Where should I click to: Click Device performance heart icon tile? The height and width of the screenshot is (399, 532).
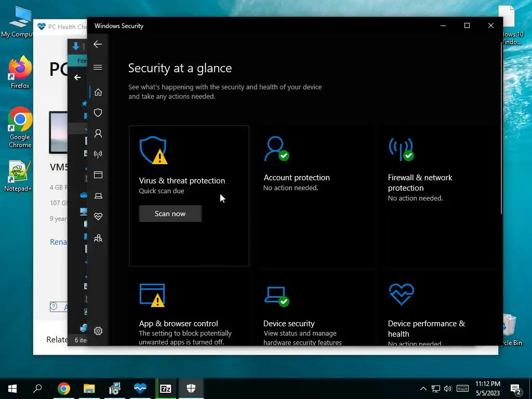pyautogui.click(x=402, y=295)
